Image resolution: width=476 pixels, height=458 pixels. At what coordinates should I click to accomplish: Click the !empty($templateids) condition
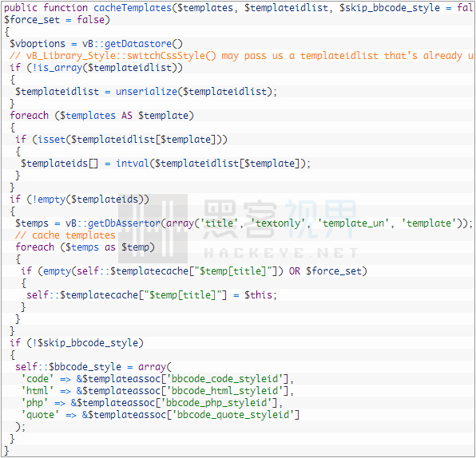coord(88,199)
